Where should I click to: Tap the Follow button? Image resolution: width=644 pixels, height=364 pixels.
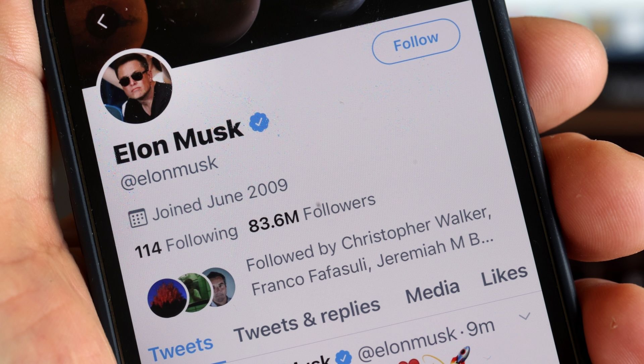click(416, 41)
